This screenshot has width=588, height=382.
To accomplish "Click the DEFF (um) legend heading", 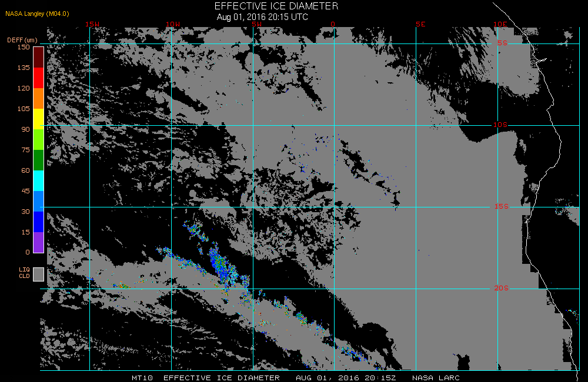I will 22,40.
